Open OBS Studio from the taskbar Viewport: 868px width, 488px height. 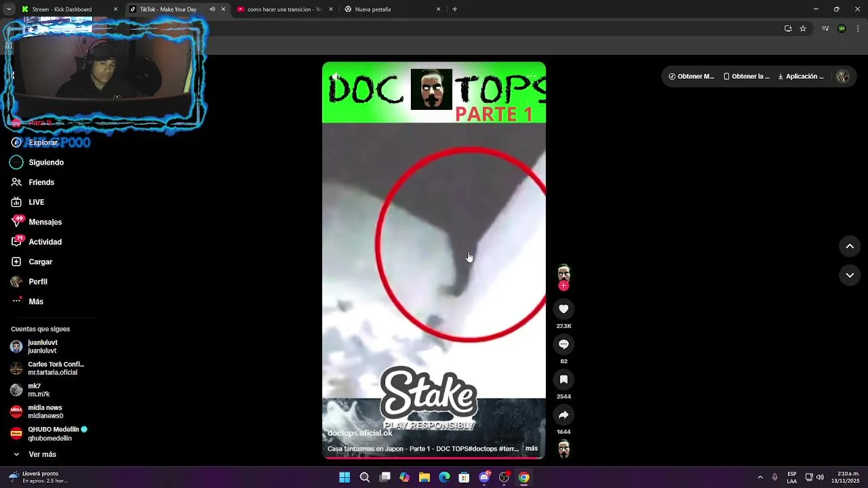point(504,477)
